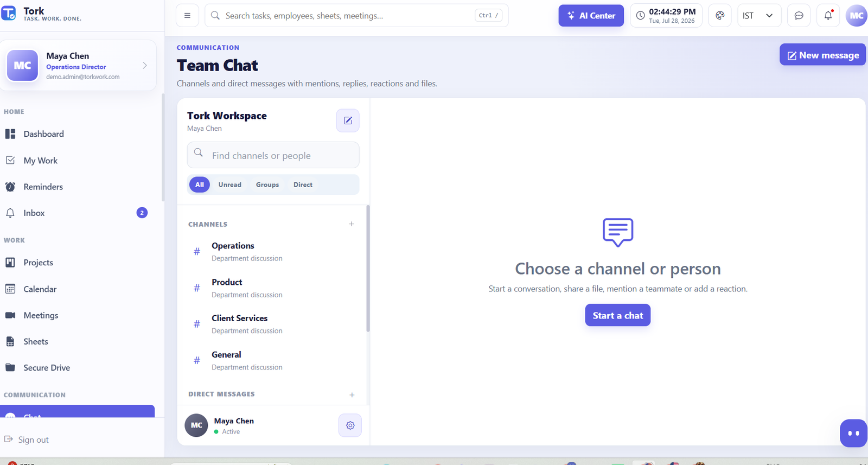
Task: Click the Ctrl / shortcut hint
Action: (x=488, y=16)
